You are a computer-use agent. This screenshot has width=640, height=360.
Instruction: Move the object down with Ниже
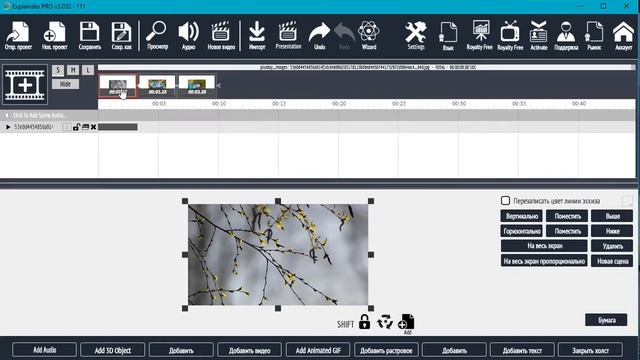(612, 231)
